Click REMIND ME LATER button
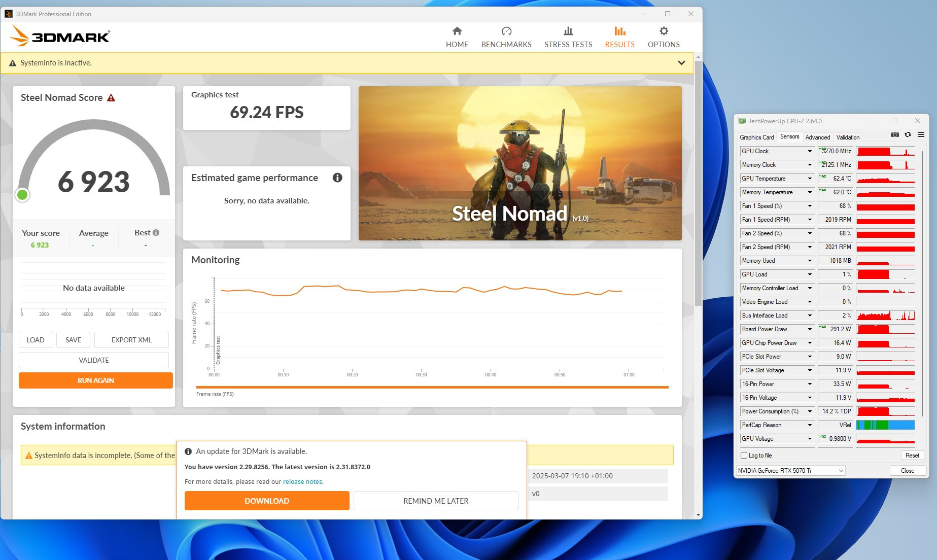937x560 pixels. [x=436, y=501]
